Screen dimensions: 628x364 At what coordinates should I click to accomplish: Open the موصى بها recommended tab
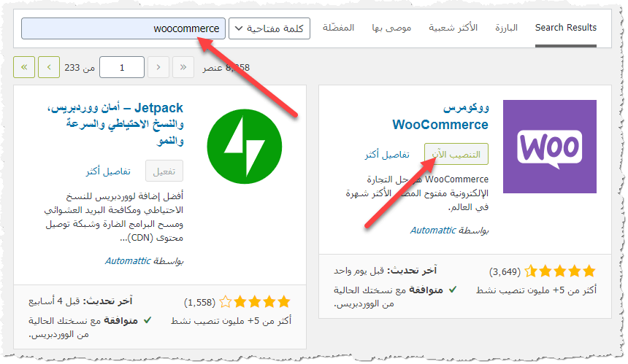pyautogui.click(x=391, y=28)
